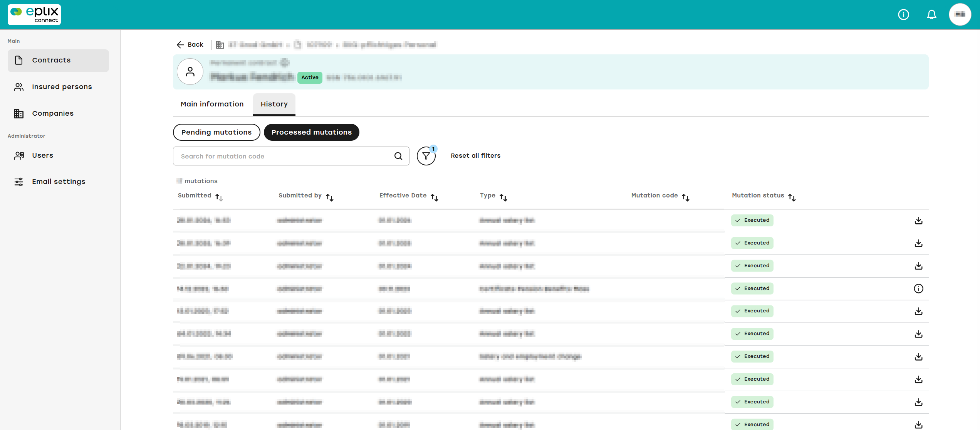The height and width of the screenshot is (430, 980).
Task: Click the Users icon in sidebar
Action: [19, 155]
